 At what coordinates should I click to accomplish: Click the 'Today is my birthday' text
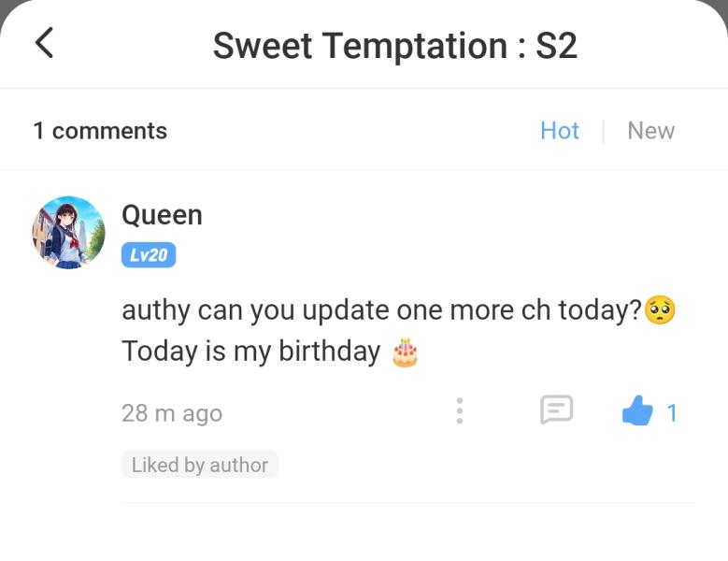tap(251, 352)
